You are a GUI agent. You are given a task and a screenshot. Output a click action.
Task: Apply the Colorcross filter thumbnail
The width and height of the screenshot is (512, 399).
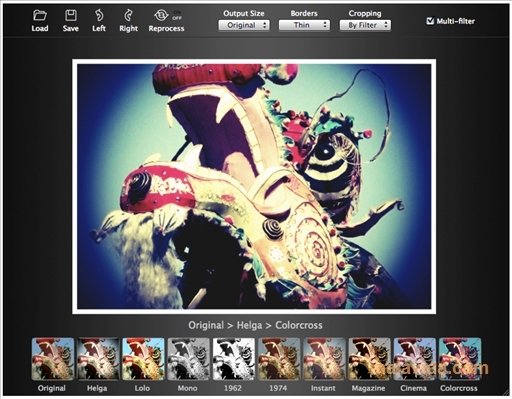coord(460,359)
